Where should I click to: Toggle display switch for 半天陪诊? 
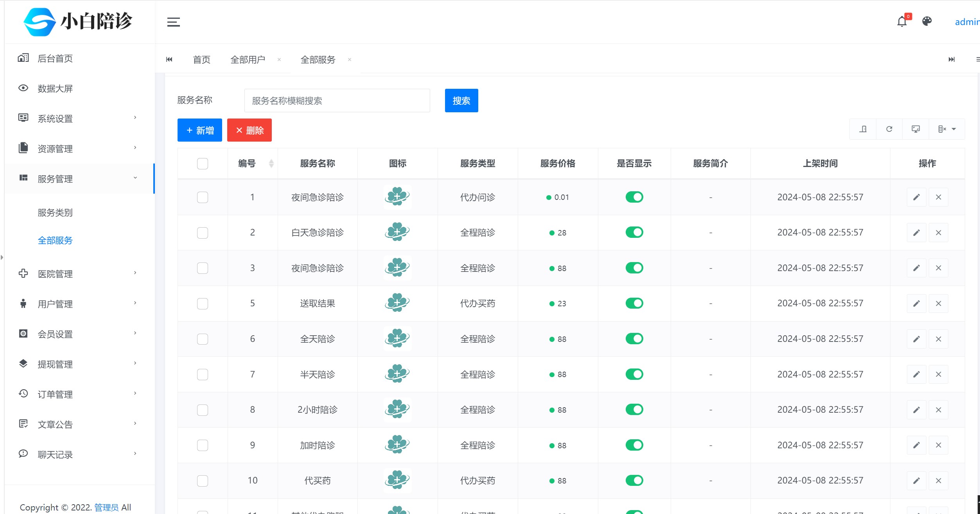coord(634,374)
